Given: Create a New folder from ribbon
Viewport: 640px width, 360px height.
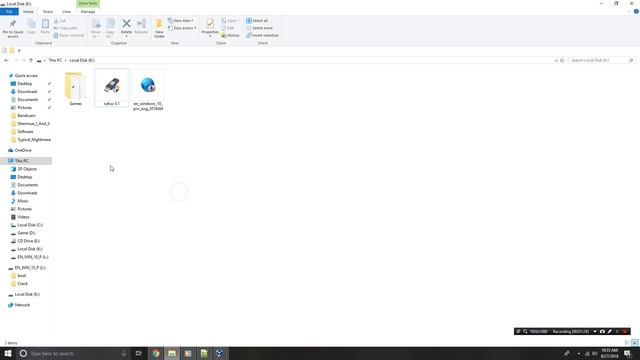Looking at the screenshot, I should 159,28.
